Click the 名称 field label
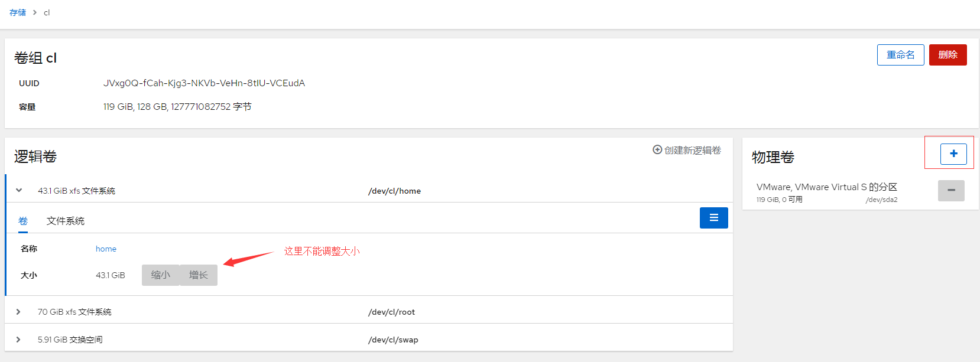The image size is (980, 362). [x=29, y=249]
